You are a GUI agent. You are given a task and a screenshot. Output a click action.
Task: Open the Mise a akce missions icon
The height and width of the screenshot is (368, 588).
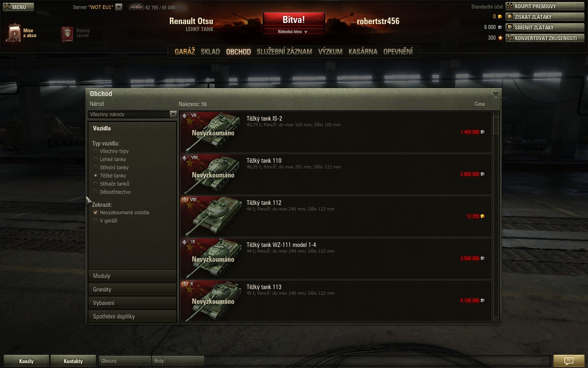(x=13, y=33)
